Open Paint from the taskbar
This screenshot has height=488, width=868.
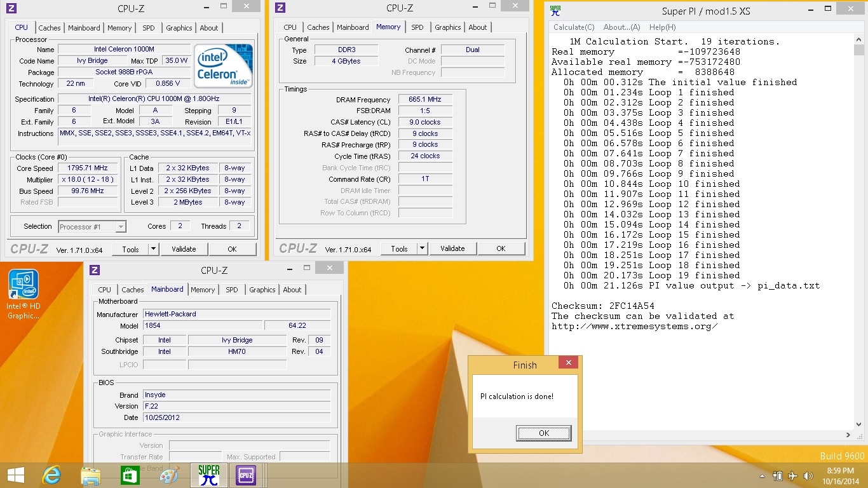point(169,475)
